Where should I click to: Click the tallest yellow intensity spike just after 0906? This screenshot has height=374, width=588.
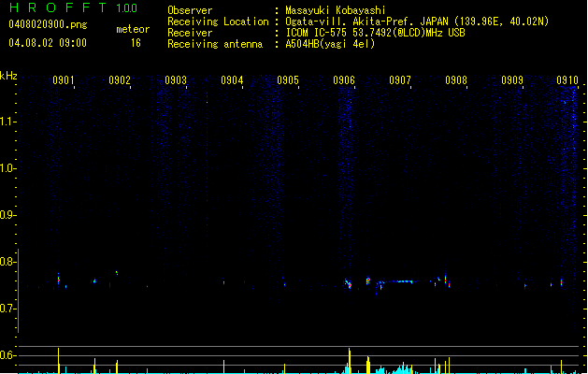pyautogui.click(x=349, y=361)
